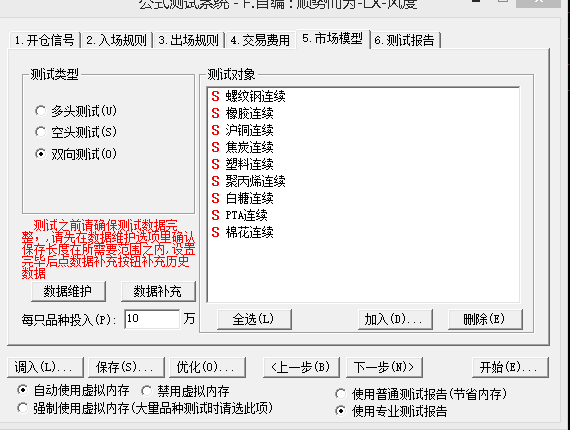Click the S icon beside 橡胶连续
The image size is (570, 430).
coord(216,113)
